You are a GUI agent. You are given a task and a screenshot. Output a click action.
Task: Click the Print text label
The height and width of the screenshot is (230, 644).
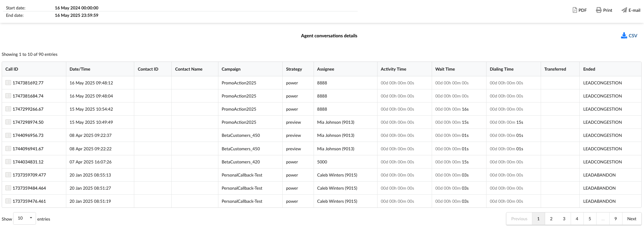click(608, 10)
